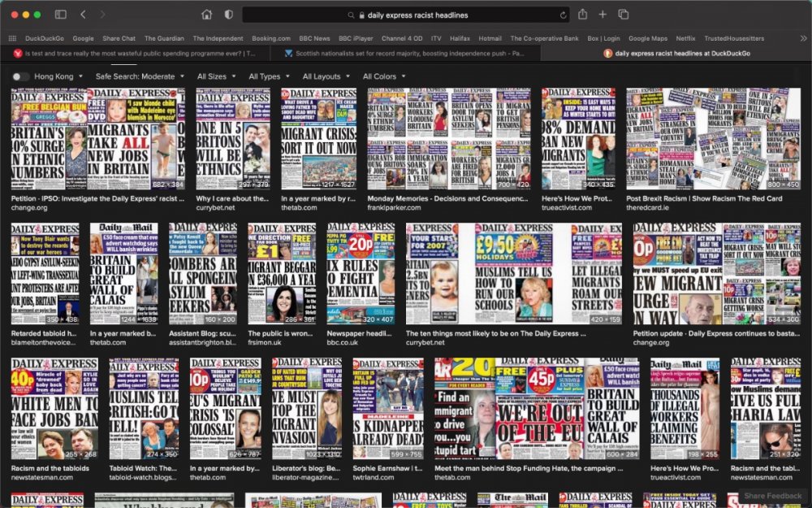This screenshot has height=508, width=812.
Task: Open the Hong Kong region dropdown
Action: pyautogui.click(x=58, y=76)
